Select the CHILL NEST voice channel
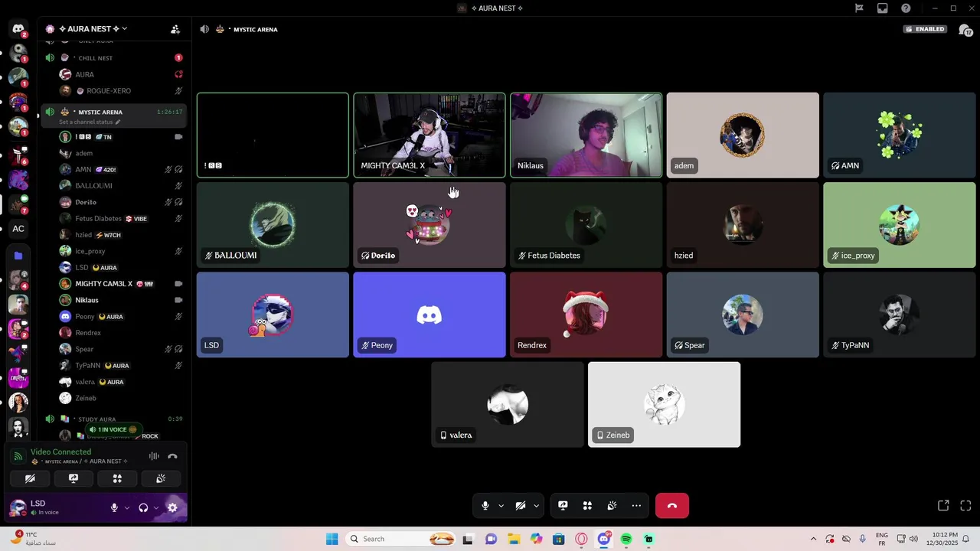Viewport: 980px width, 551px height. pos(113,58)
